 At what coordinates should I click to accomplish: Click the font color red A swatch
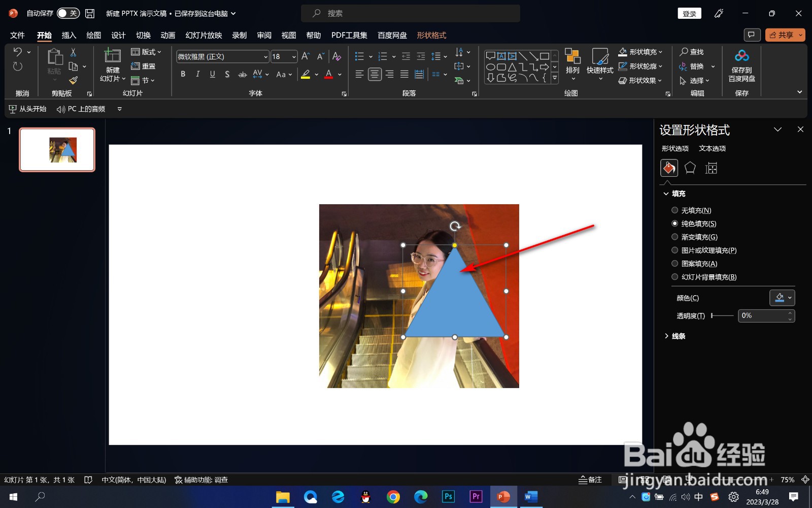329,74
